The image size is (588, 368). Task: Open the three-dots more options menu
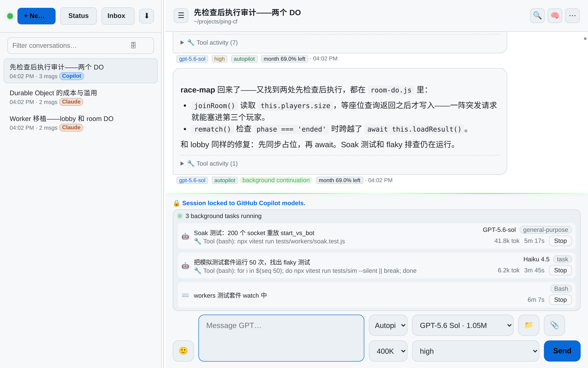pos(572,16)
